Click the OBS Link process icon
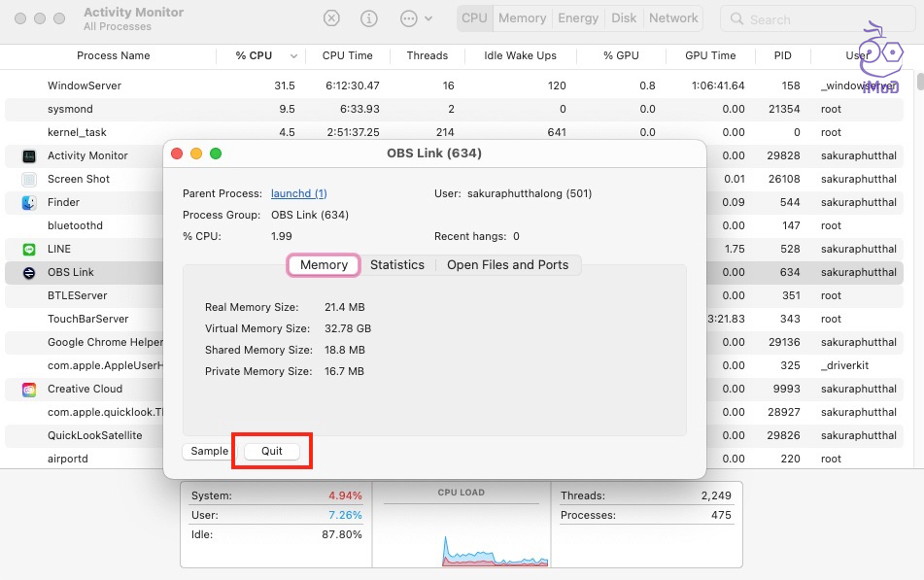This screenshot has width=924, height=580. point(29,272)
